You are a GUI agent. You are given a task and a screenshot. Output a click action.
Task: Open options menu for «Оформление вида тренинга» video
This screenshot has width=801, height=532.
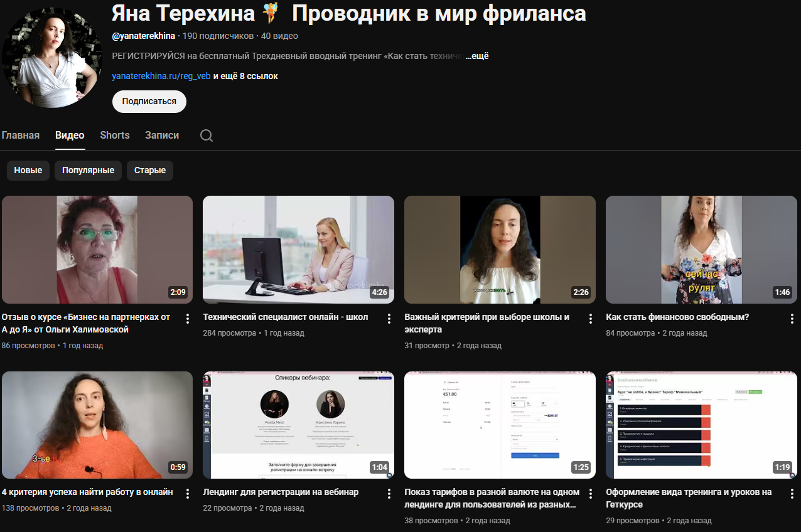click(792, 494)
